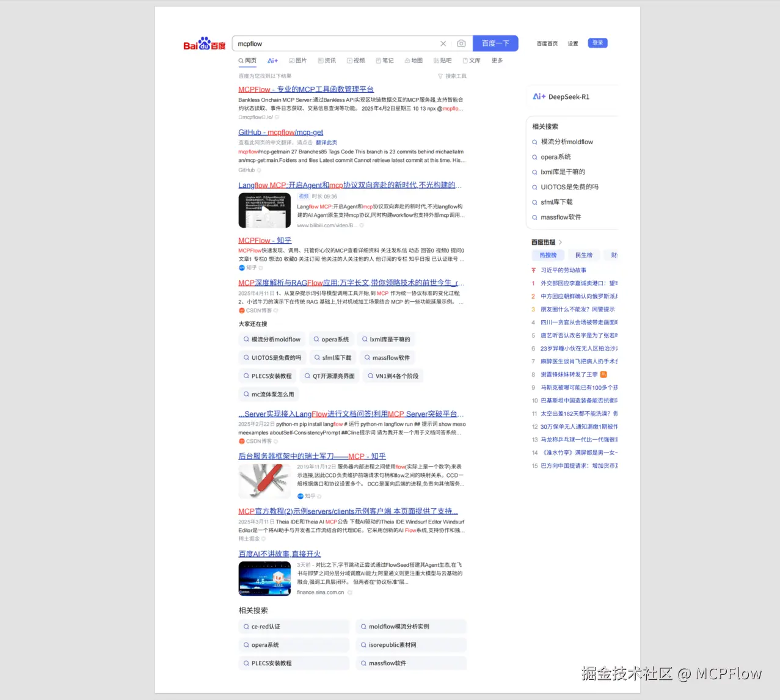The image size is (780, 700).
Task: Click lxml库是干嘛的 suggestion chip
Action: coord(386,339)
